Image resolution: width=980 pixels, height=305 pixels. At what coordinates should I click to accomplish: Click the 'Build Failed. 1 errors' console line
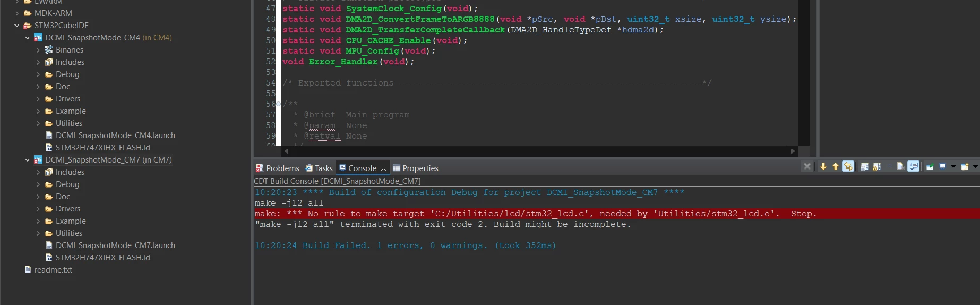405,245
